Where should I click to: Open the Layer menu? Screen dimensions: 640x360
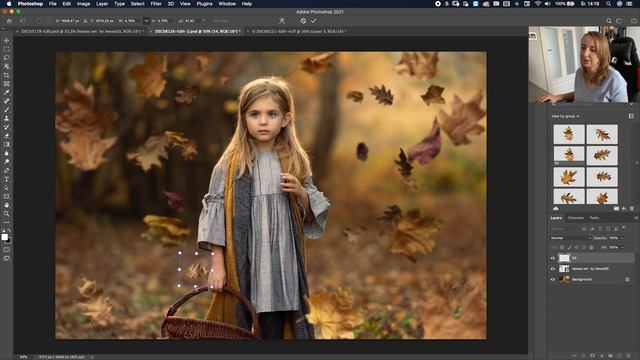[102, 4]
